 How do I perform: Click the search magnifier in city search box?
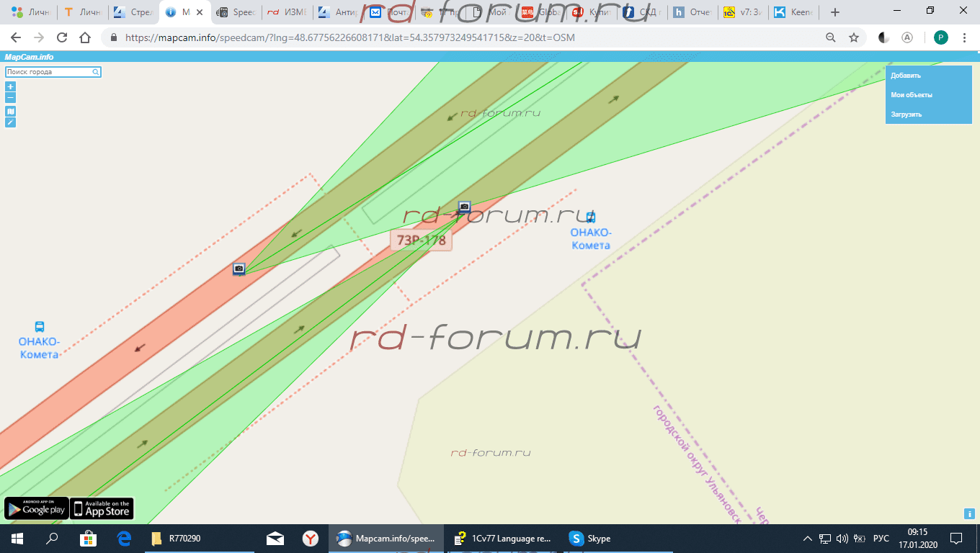pos(96,72)
